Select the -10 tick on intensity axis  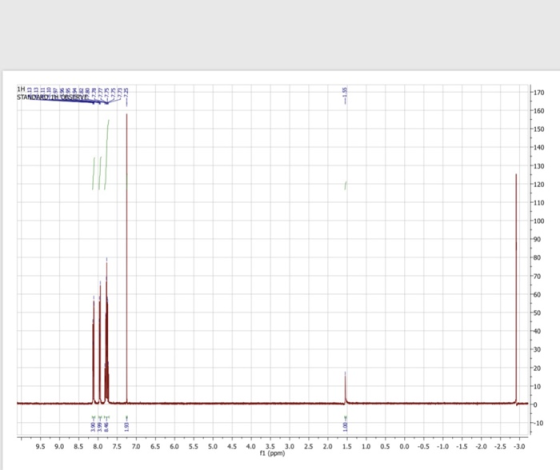539,423
